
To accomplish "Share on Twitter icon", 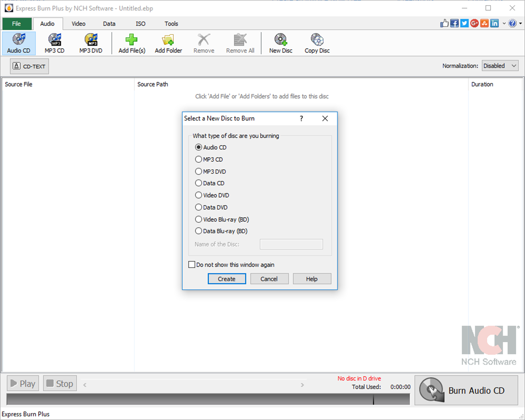I will pyautogui.click(x=464, y=23).
